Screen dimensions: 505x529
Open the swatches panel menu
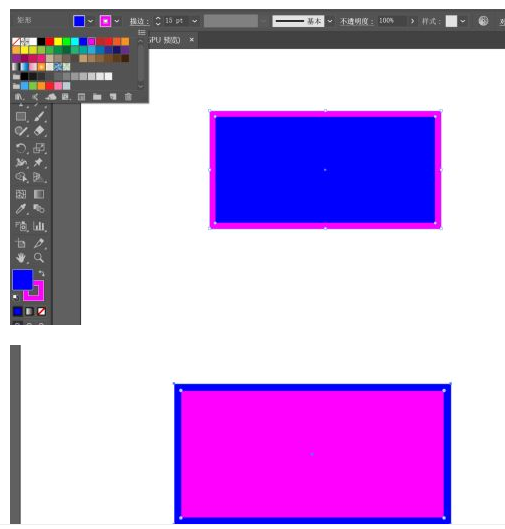coord(142,33)
